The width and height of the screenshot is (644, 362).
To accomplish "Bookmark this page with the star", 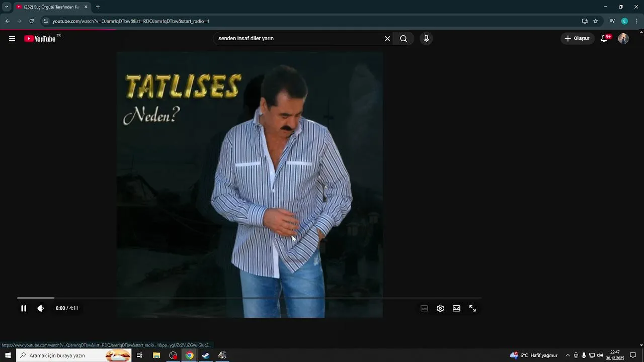I will pyautogui.click(x=596, y=21).
